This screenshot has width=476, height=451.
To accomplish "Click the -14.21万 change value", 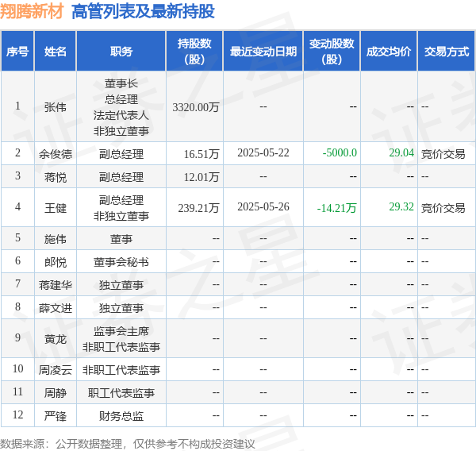I will pos(336,208).
